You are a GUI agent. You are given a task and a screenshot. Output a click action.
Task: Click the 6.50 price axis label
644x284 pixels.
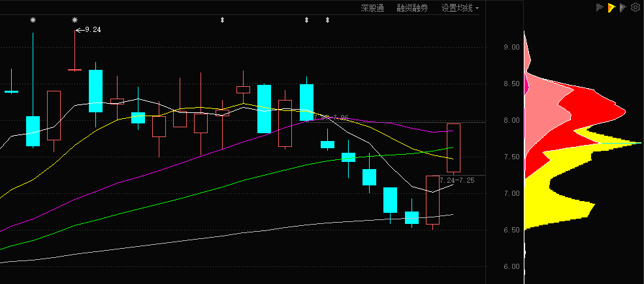tap(511, 230)
